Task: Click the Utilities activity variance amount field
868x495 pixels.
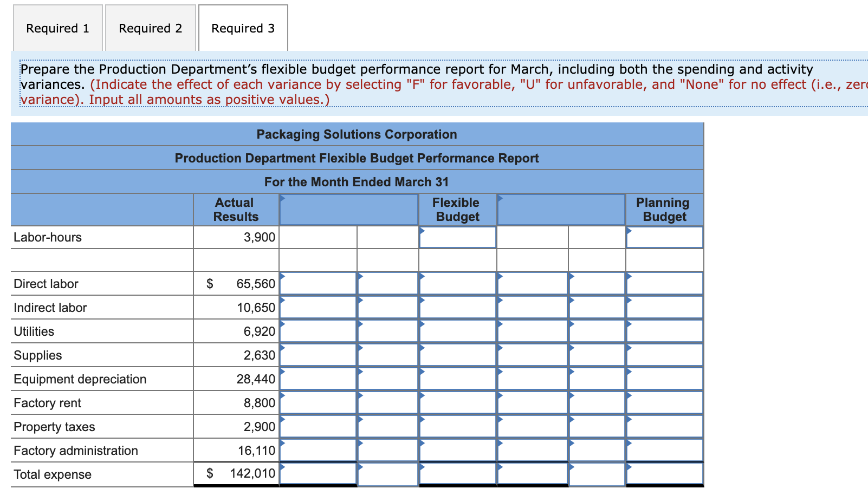Action: tap(533, 331)
